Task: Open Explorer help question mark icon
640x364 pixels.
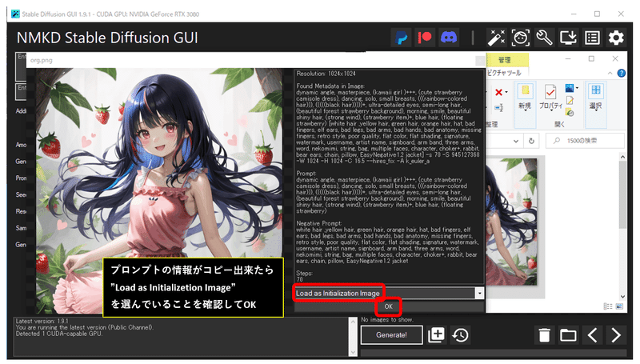Action: pyautogui.click(x=621, y=74)
